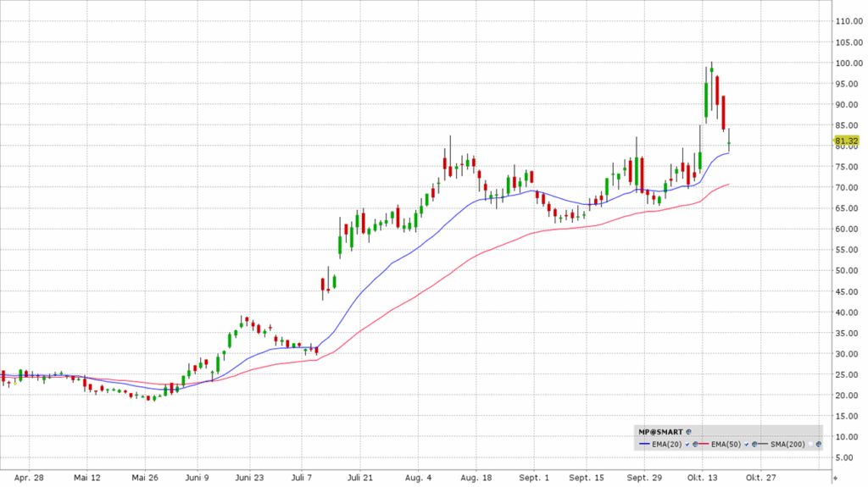
Task: Click the red EMA(50) line swatch in legend
Action: point(704,444)
